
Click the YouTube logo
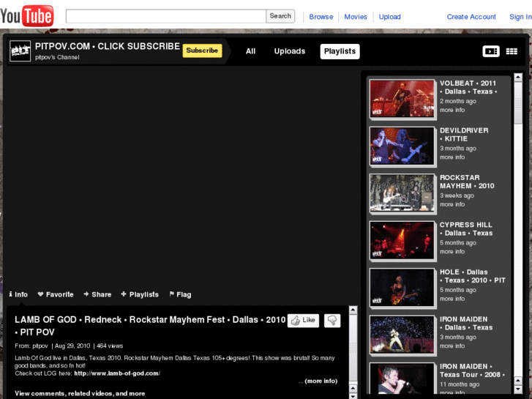pos(27,15)
